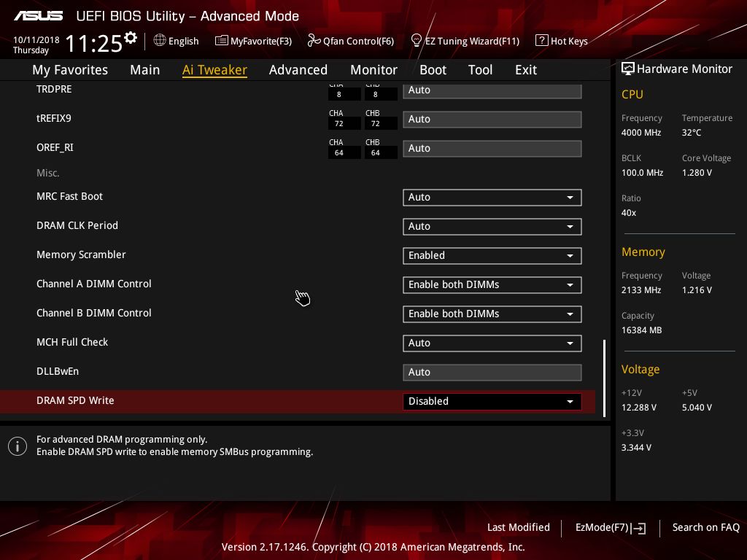Open Hot Keys question mark icon
This screenshot has height=560, width=747.
click(x=542, y=41)
